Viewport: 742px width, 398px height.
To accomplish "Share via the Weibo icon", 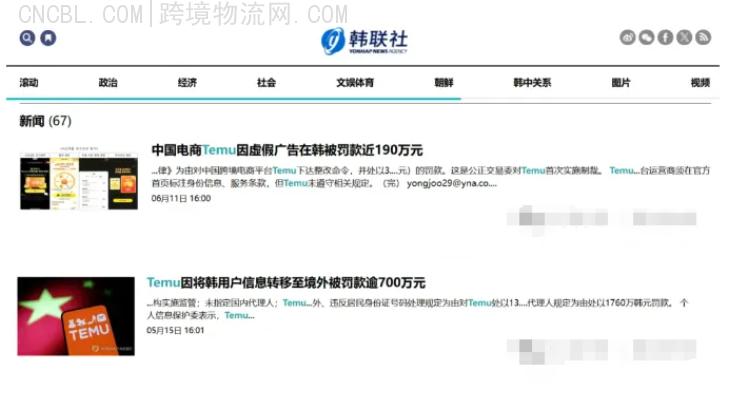I will [x=627, y=37].
